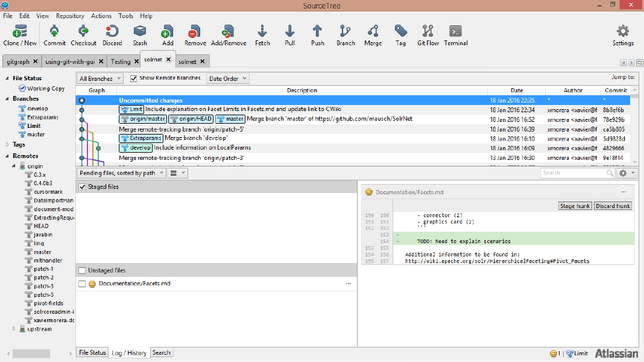Toggle the Staged files checkbox
This screenshot has height=362, width=644.
pyautogui.click(x=83, y=187)
